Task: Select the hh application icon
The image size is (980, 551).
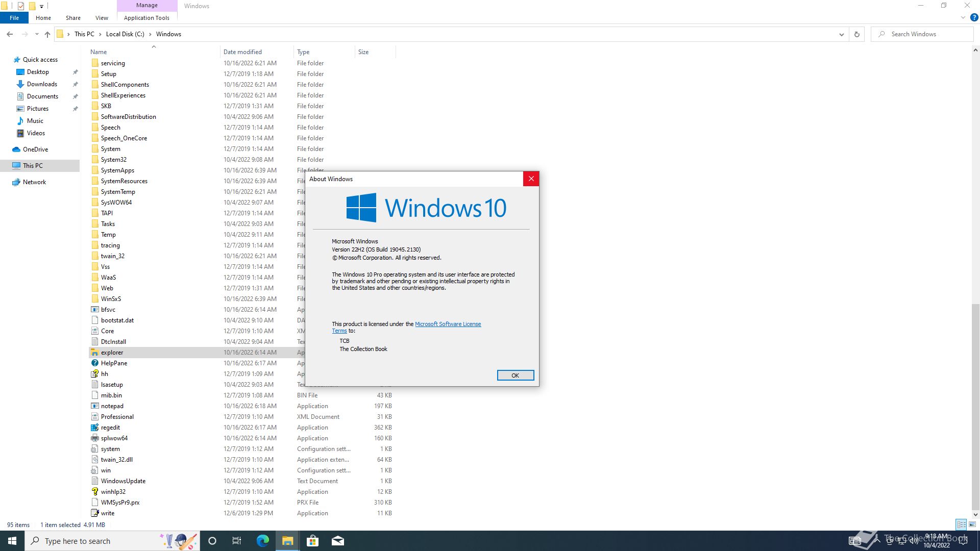Action: tap(94, 374)
